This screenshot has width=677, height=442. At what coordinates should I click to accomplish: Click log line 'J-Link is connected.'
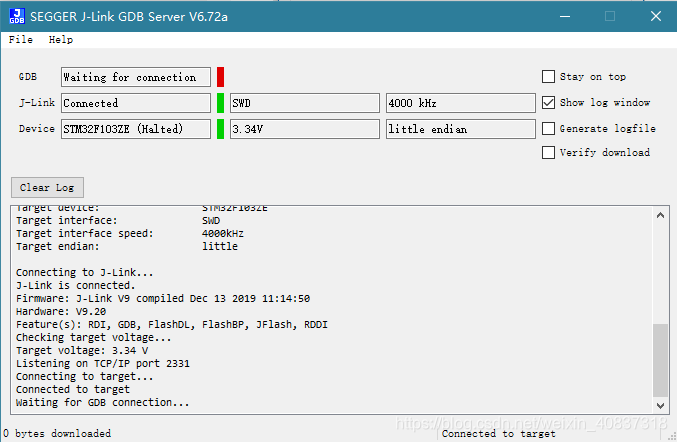[x=76, y=286]
